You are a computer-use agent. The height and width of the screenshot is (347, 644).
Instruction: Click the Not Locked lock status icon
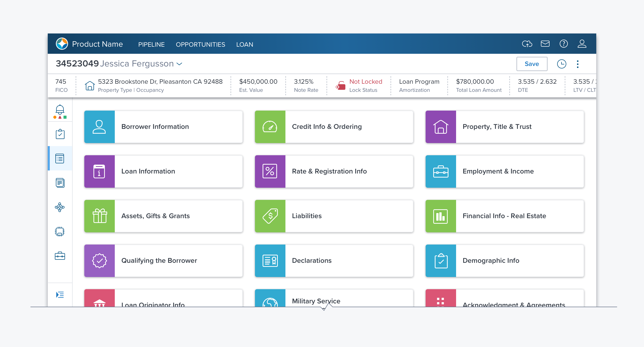click(341, 85)
